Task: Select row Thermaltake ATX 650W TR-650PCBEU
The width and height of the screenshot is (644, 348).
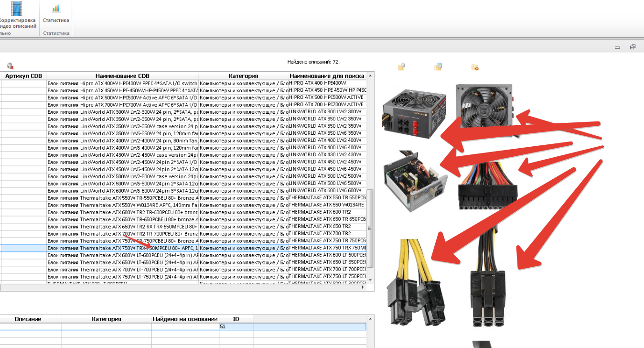Action: tap(183, 219)
